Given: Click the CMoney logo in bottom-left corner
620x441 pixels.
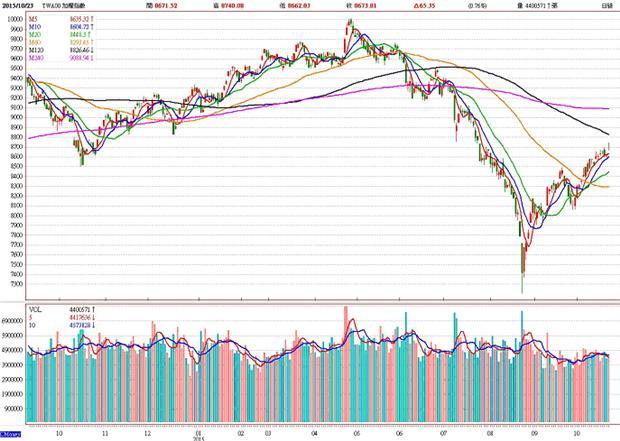Looking at the screenshot, I should 11,434.
